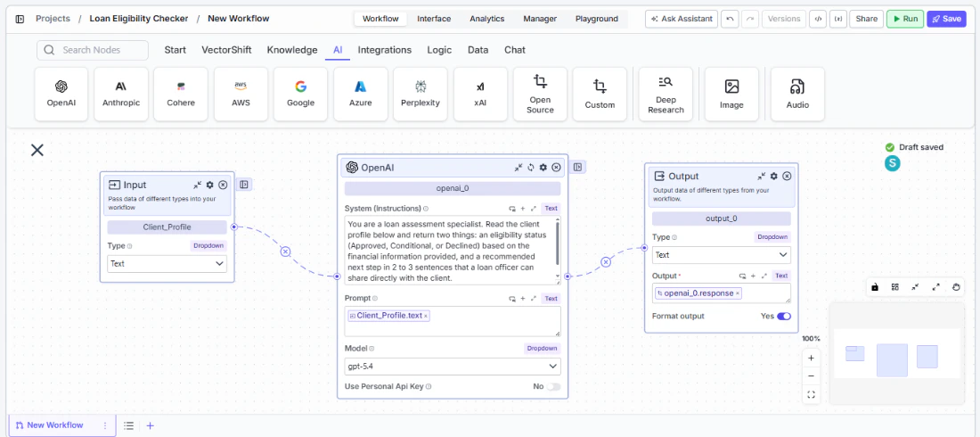Screen dimensions: 980x437
Task: Collapse the OpenAI node with arrows icon
Action: coord(519,167)
